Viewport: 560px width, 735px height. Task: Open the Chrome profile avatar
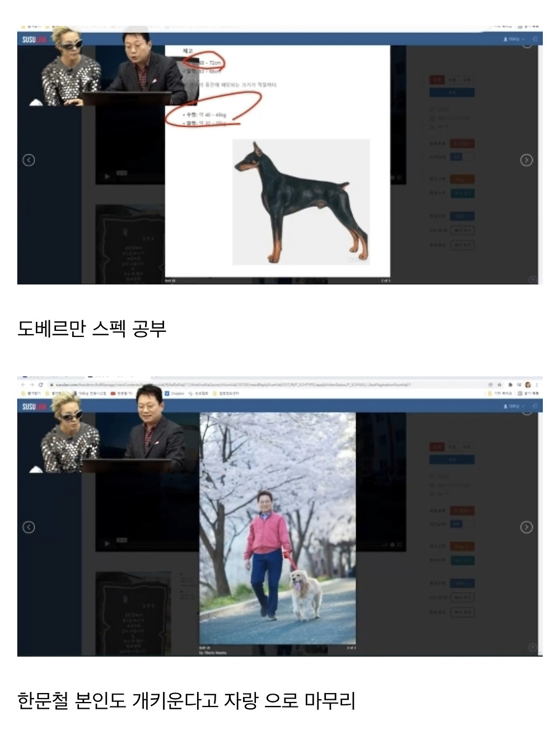pyautogui.click(x=528, y=385)
